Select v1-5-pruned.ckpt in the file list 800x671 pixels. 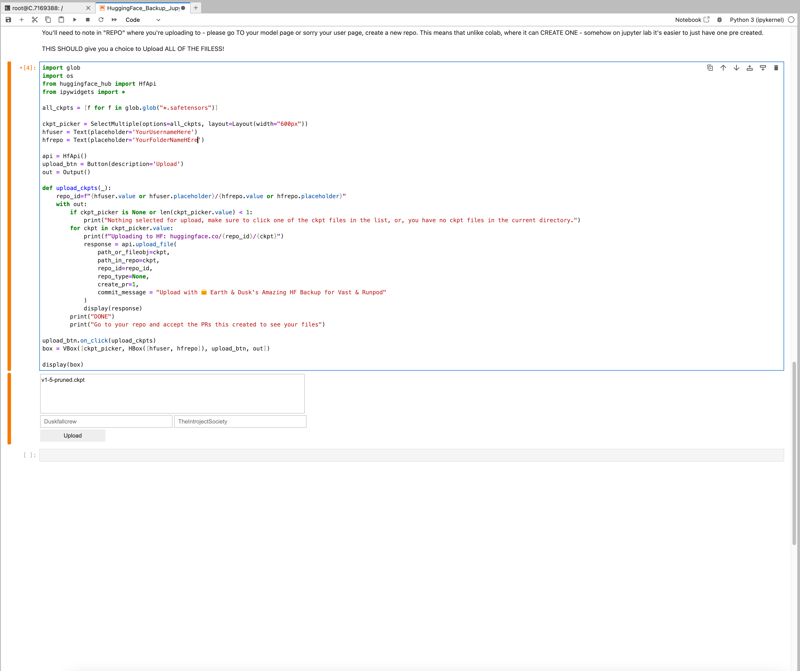(63, 380)
